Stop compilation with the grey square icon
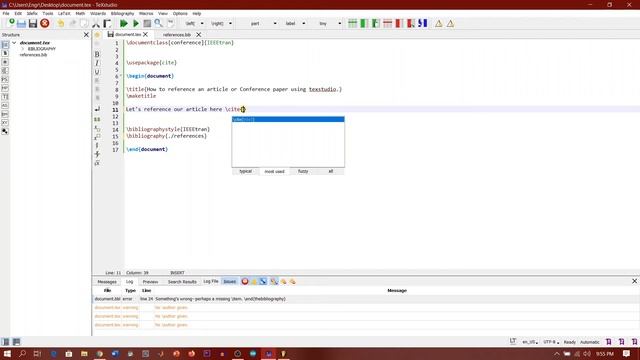 pyautogui.click(x=147, y=24)
